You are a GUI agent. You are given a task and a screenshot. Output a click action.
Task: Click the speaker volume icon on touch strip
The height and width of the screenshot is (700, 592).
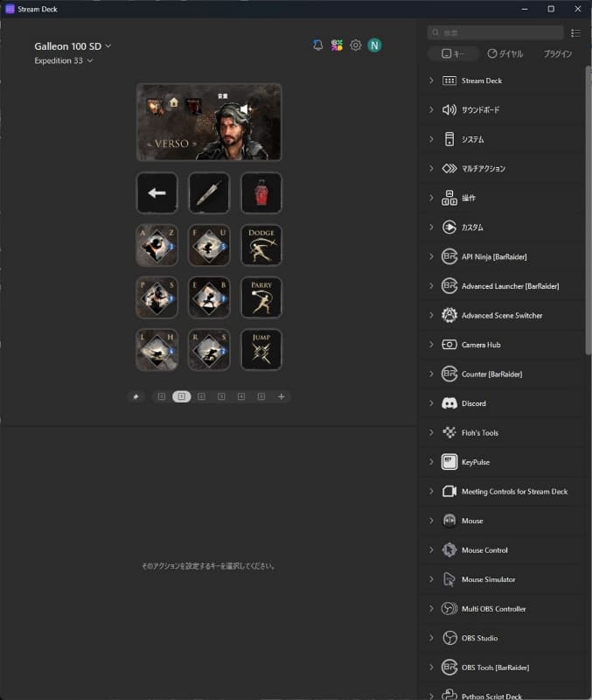[x=245, y=108]
